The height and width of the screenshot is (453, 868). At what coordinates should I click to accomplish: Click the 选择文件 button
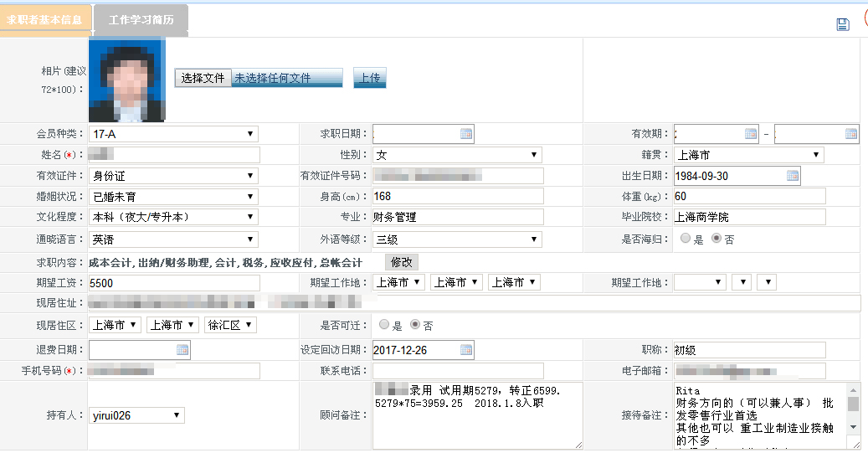(203, 78)
